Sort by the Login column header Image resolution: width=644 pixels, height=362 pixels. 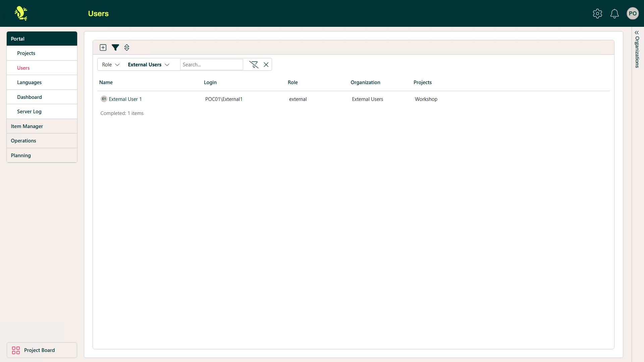[210, 82]
